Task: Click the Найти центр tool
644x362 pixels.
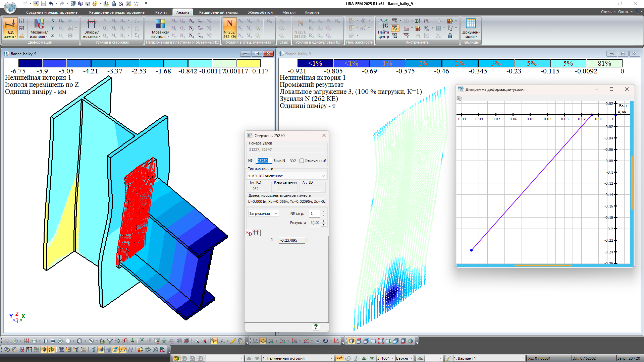Action: pyautogui.click(x=384, y=28)
